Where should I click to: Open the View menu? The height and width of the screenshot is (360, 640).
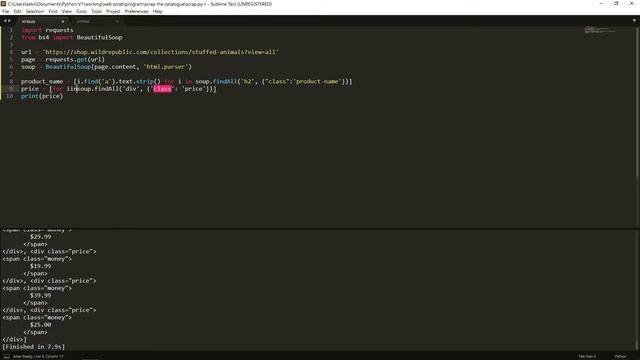point(67,11)
